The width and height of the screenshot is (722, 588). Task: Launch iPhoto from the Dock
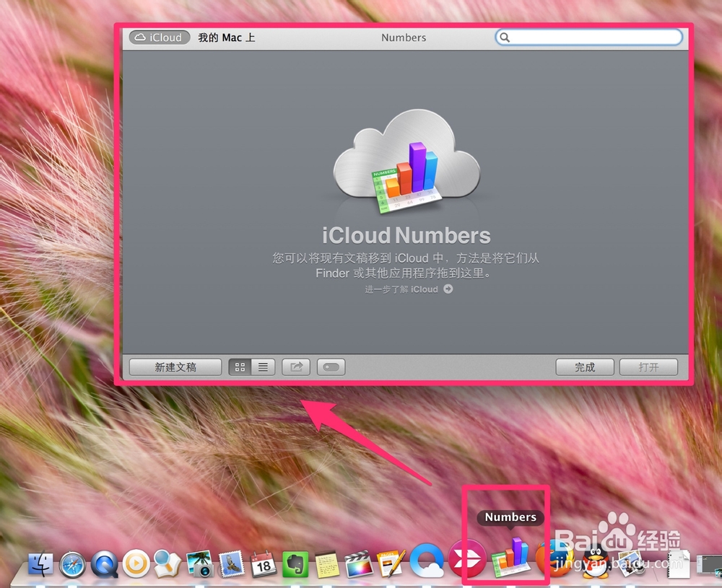(x=199, y=564)
